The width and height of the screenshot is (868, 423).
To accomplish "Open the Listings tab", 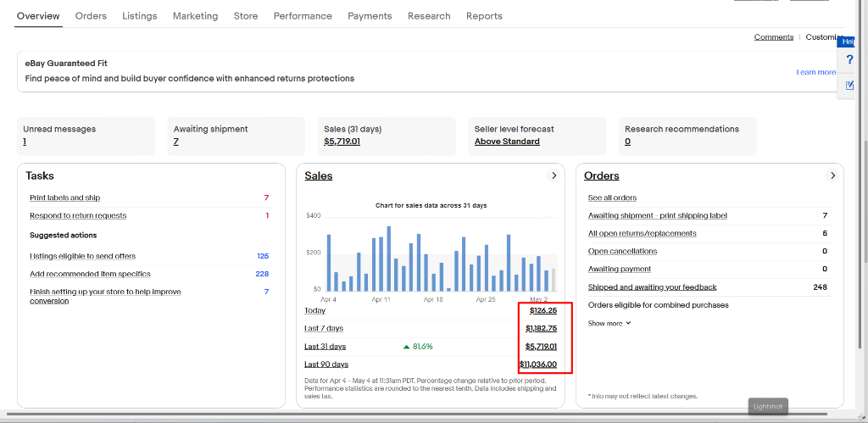I will click(140, 16).
